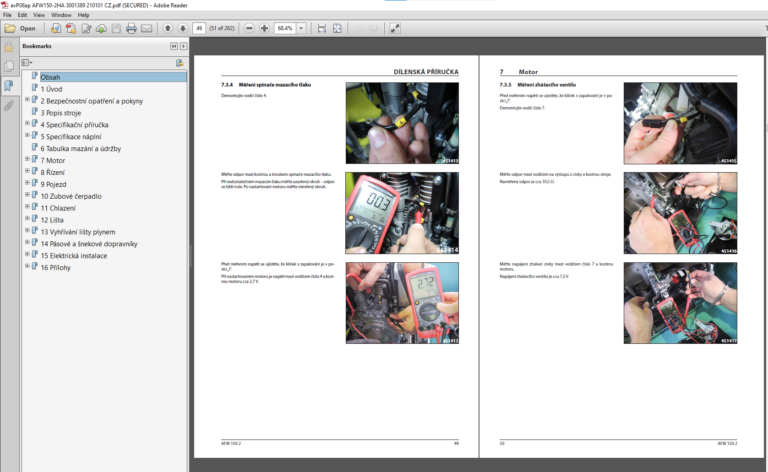The image size is (768, 472).
Task: Click the print icon
Action: coord(131,28)
